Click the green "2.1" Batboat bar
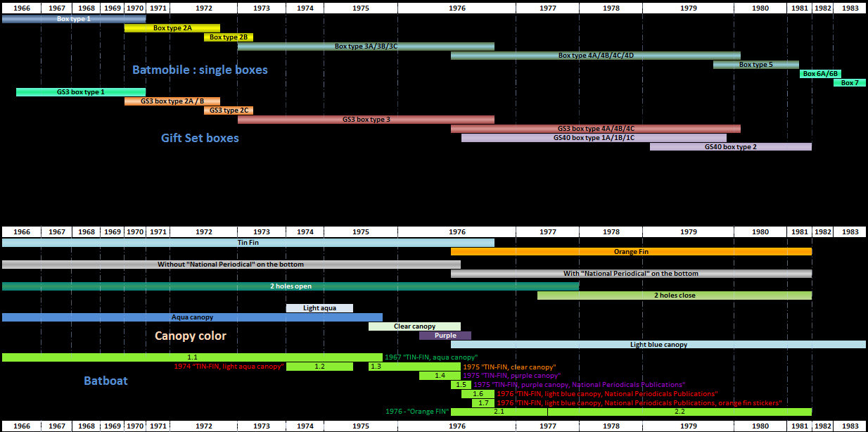Image resolution: width=868 pixels, height=432 pixels. [499, 412]
